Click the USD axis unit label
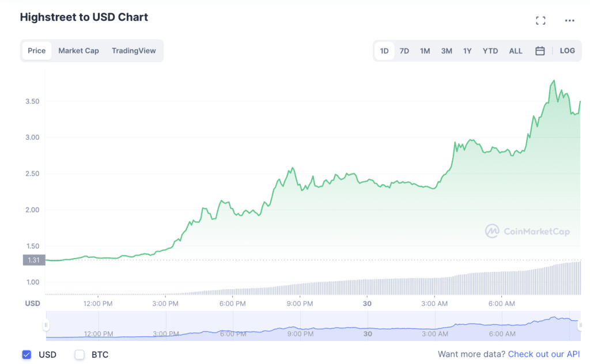The image size is (590, 364). [32, 304]
